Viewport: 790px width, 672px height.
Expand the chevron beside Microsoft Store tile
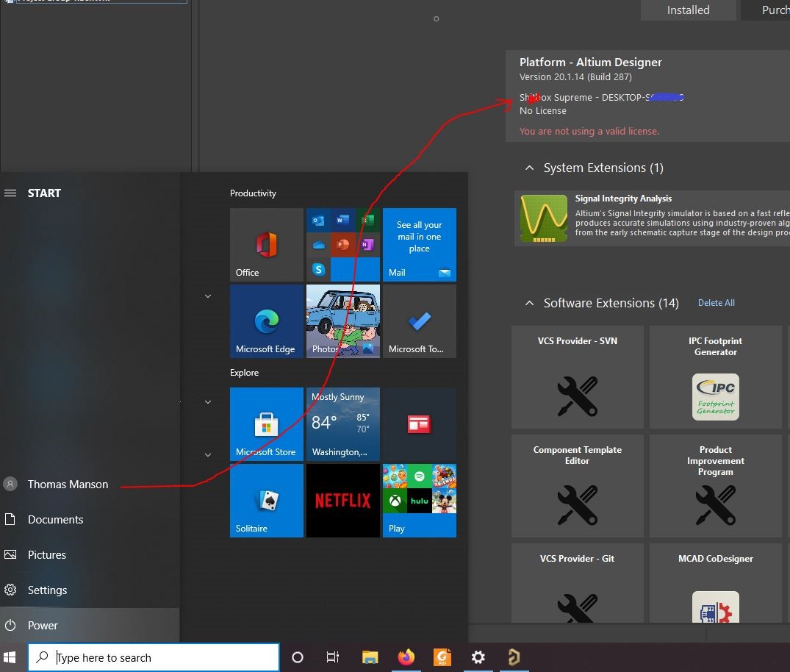(x=207, y=401)
